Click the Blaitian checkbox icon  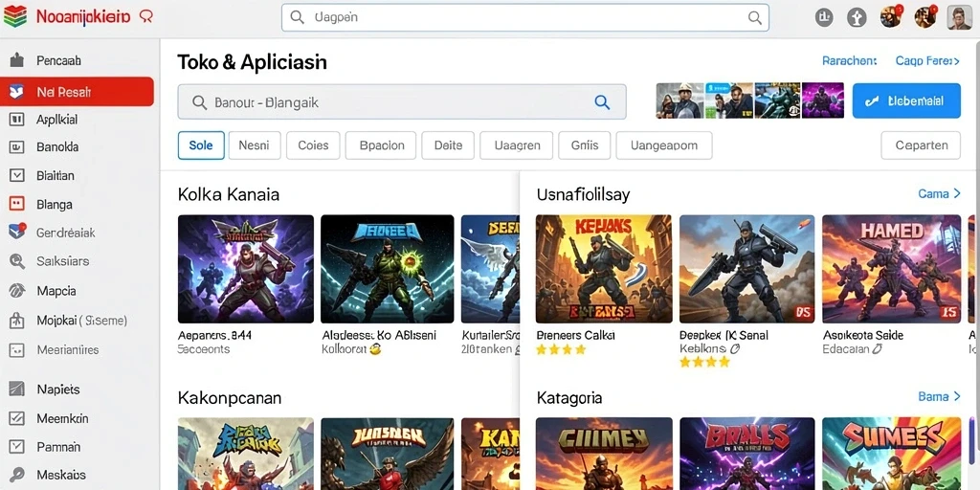coord(17,176)
